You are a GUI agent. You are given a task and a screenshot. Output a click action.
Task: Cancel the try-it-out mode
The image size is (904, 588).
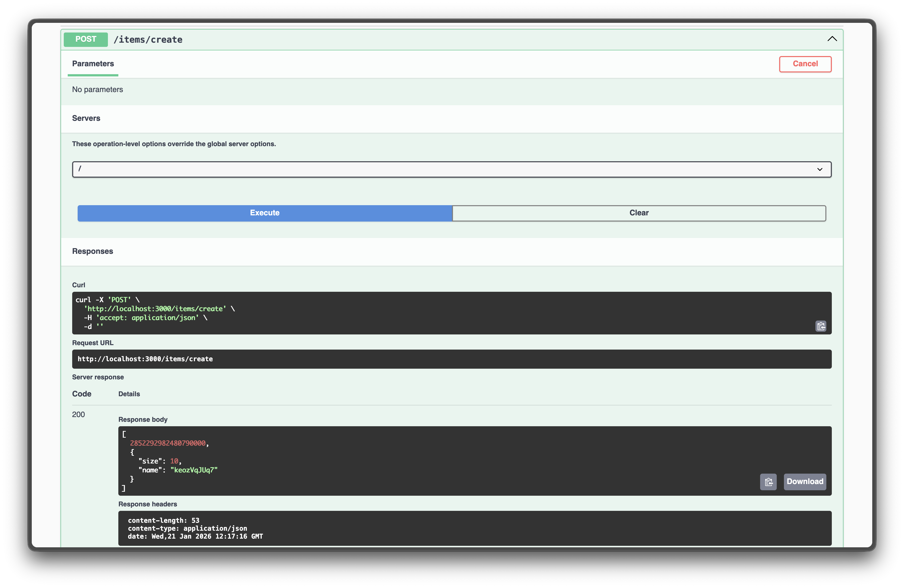pos(805,64)
